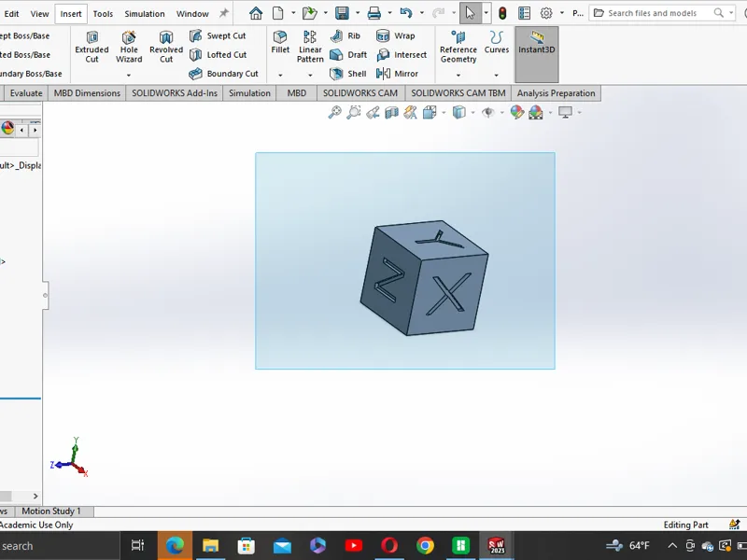Switch to the SOLIDWORKS CAM TBM tab
Viewport: 747px width, 560px height.
pyautogui.click(x=458, y=93)
